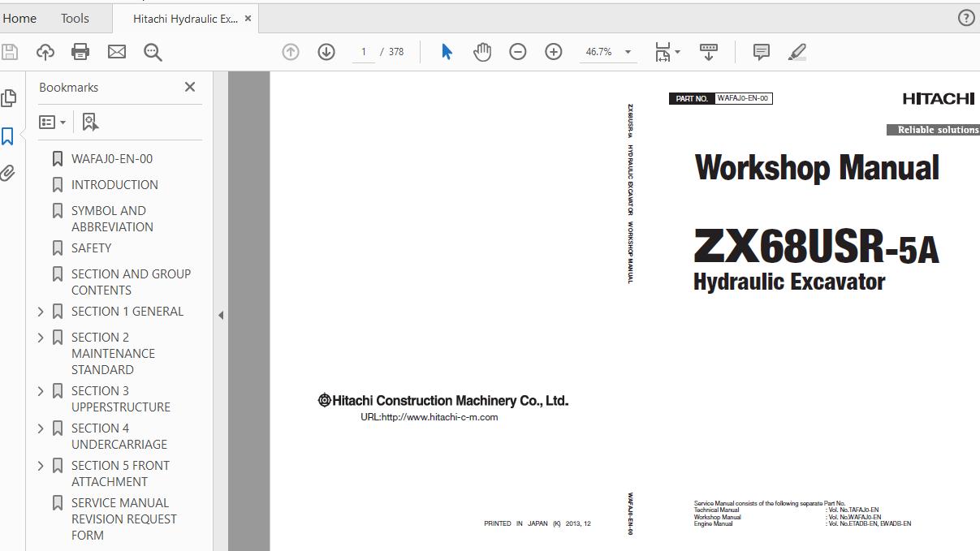980x551 pixels.
Task: Toggle the Bookmarks panel sidebar icon
Action: tap(7, 136)
